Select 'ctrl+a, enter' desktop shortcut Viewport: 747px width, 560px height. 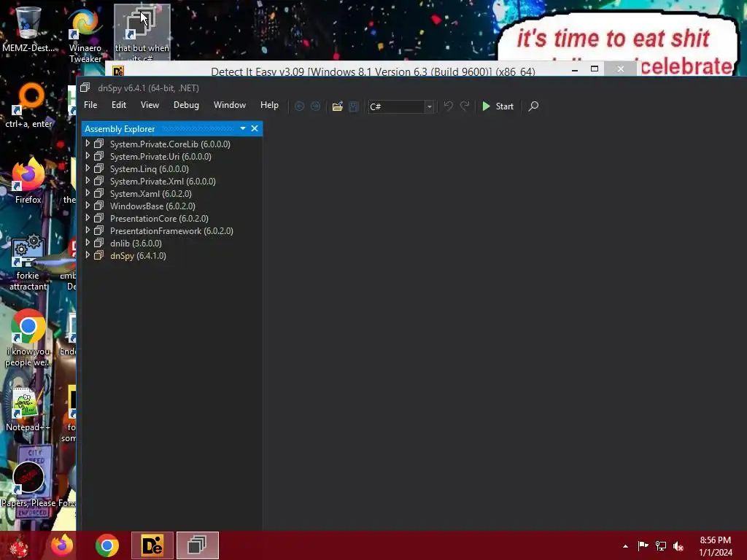tap(28, 106)
